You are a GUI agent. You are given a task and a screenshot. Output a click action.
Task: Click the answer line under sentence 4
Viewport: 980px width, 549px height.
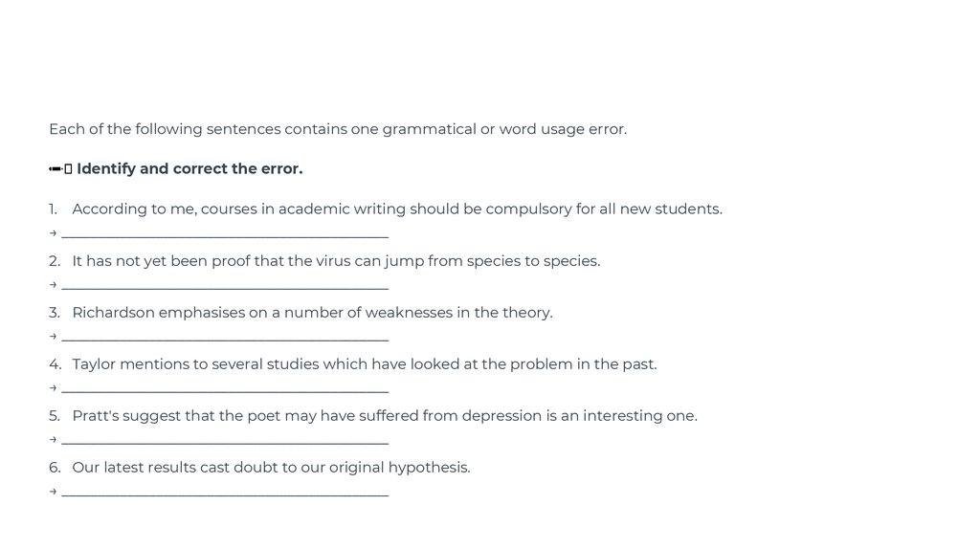tap(225, 388)
